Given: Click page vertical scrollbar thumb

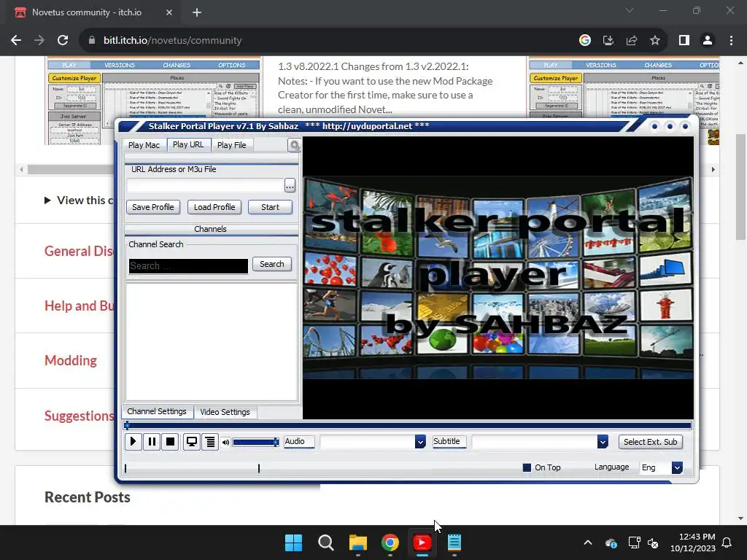Looking at the screenshot, I should 741,187.
